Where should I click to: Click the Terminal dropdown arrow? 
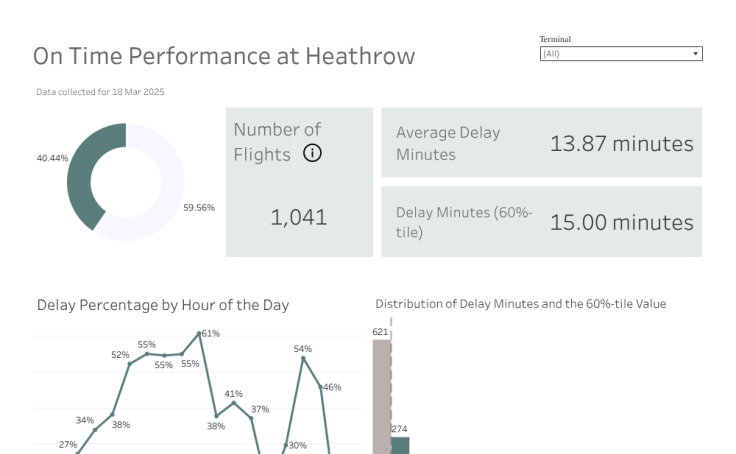pyautogui.click(x=696, y=54)
